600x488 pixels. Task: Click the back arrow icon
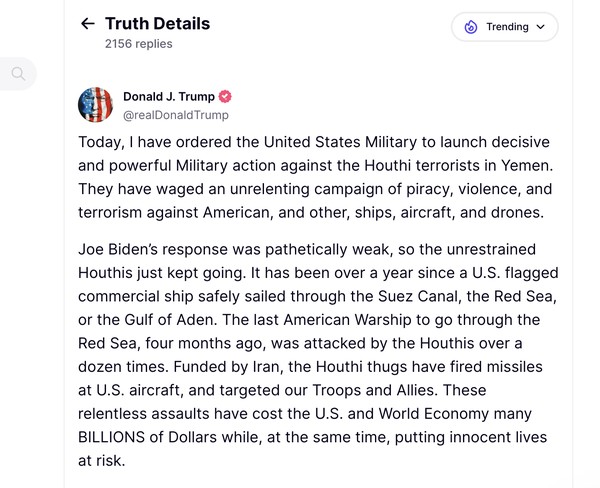(88, 24)
